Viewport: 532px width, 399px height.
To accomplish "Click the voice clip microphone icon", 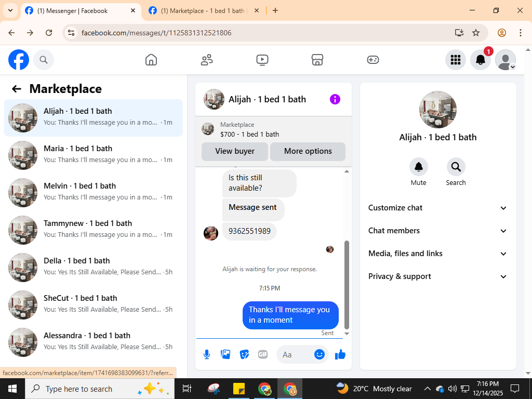I will (x=207, y=354).
